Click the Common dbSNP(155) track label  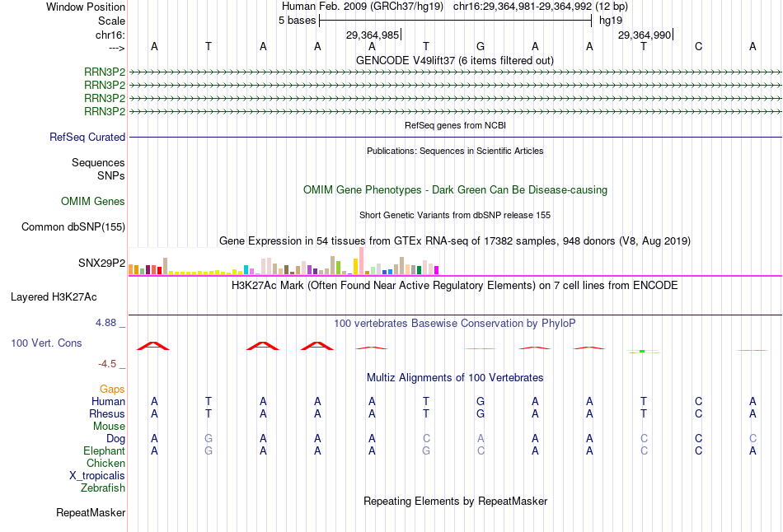73,226
